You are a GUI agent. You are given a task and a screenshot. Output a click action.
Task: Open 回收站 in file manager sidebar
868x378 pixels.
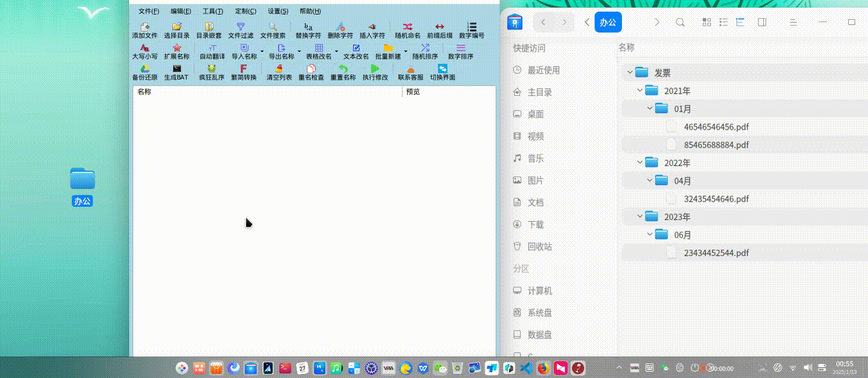click(x=533, y=247)
